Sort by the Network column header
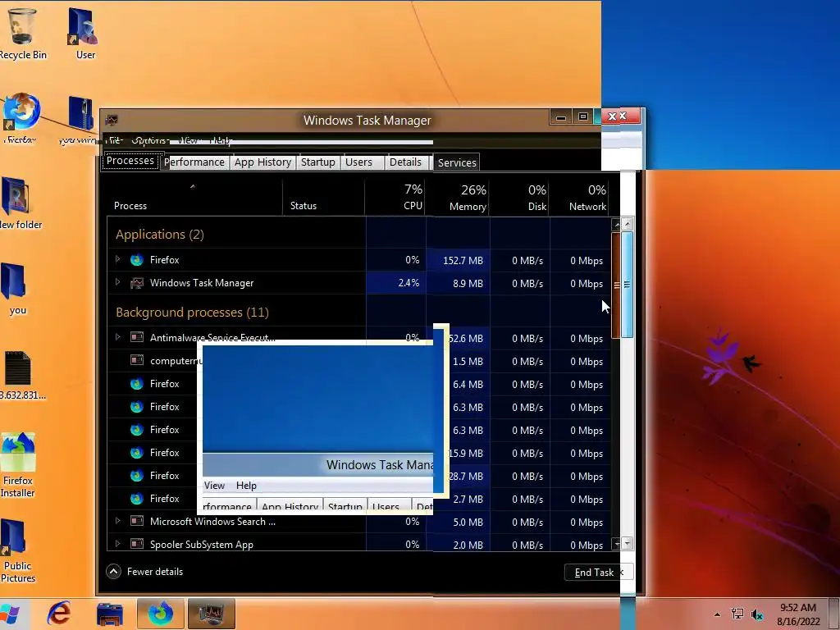Screen dimensions: 840x630 coord(580,197)
